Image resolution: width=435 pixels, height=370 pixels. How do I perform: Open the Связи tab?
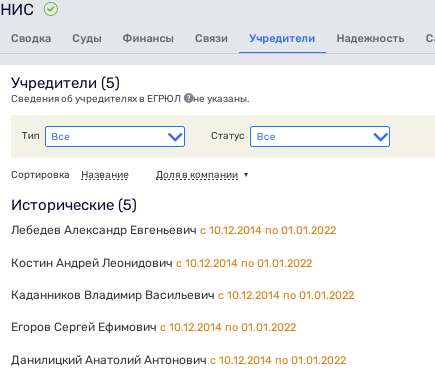coord(211,38)
